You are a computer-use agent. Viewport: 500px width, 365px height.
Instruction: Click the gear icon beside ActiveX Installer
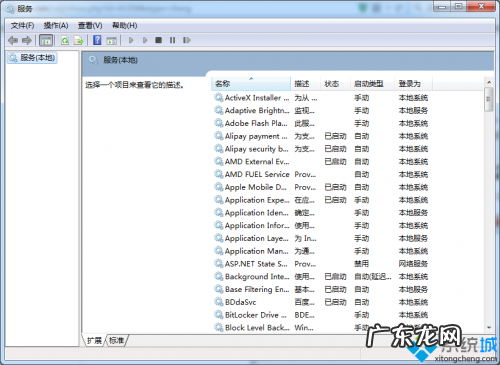click(x=219, y=97)
